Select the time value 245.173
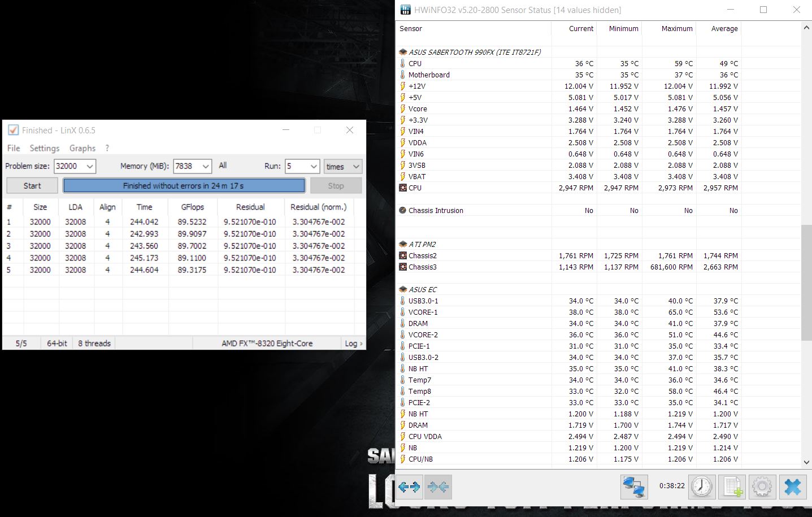This screenshot has width=812, height=517. point(144,258)
